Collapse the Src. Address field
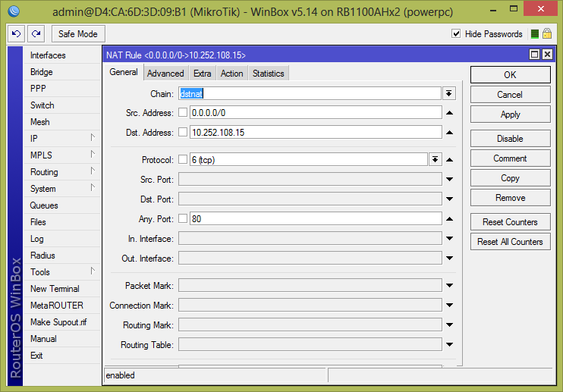563x392 pixels. click(x=449, y=113)
